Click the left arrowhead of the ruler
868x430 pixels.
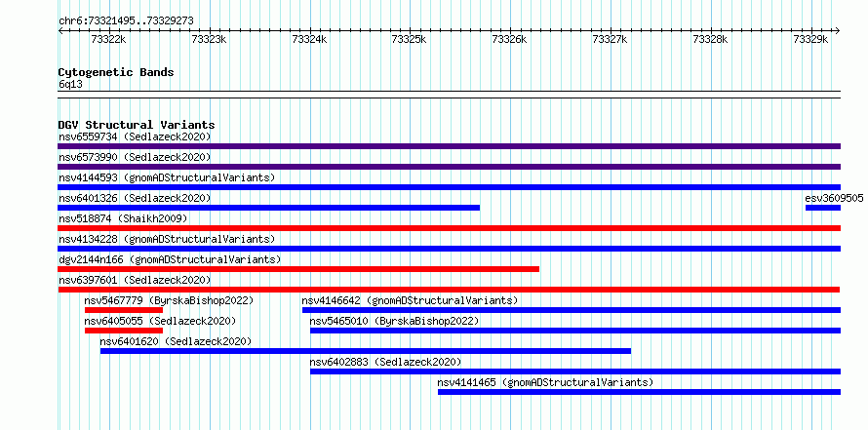pos(60,30)
